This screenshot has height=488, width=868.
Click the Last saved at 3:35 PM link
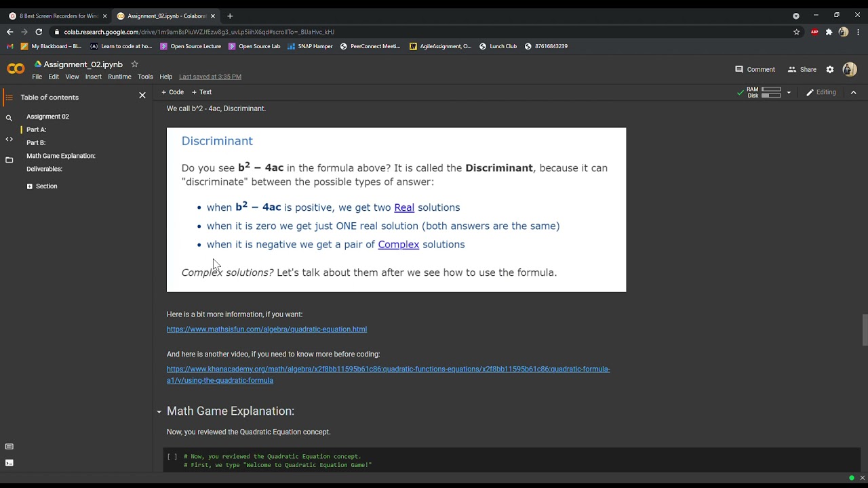(210, 77)
